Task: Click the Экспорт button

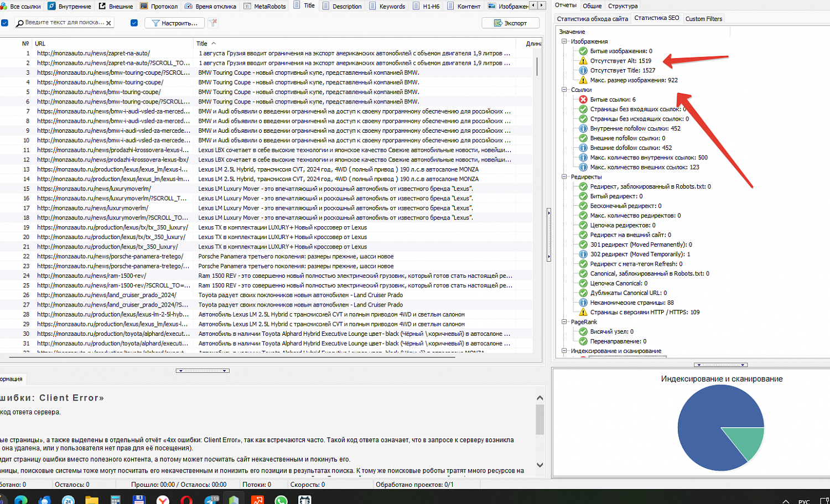Action: pos(510,23)
